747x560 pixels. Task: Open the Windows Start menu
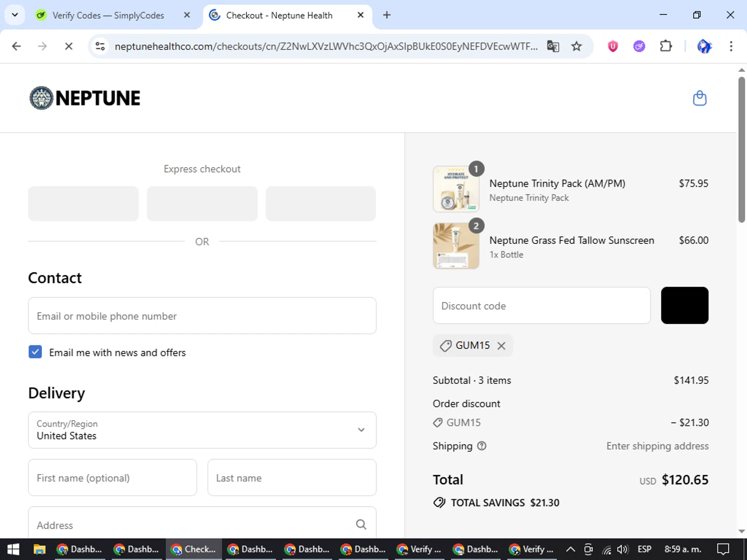[13, 549]
